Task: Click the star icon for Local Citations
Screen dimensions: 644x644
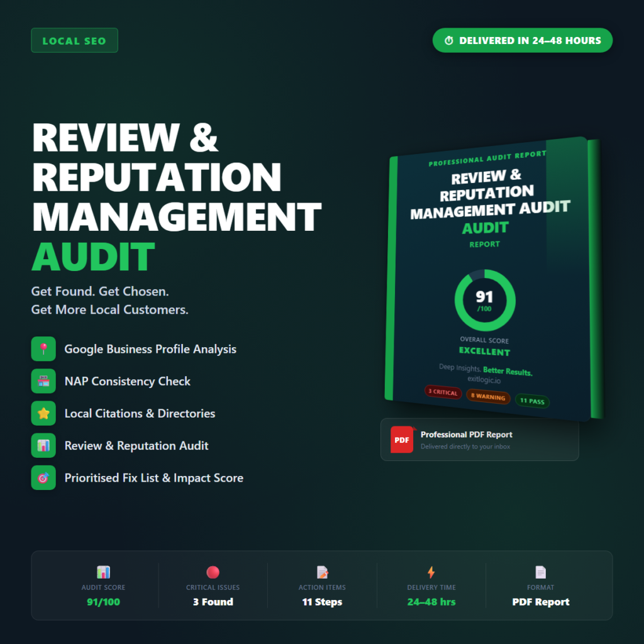Action: (x=43, y=413)
